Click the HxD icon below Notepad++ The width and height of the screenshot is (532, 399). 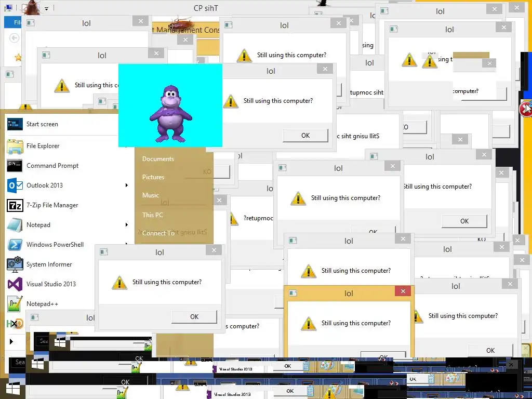(15, 324)
